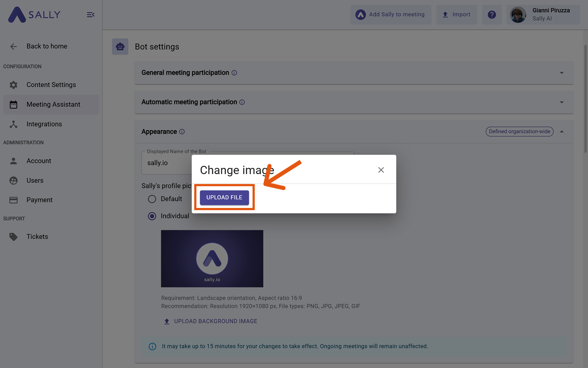Viewport: 588px width, 368px height.
Task: Go to Payment page
Action: (x=51, y=200)
